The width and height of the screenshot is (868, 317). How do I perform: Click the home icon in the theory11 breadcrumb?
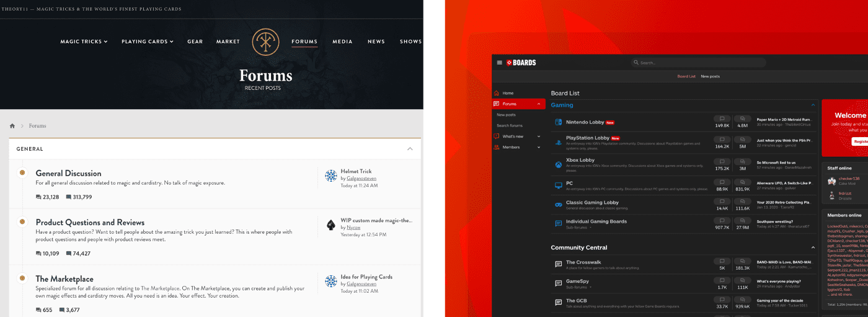click(12, 126)
